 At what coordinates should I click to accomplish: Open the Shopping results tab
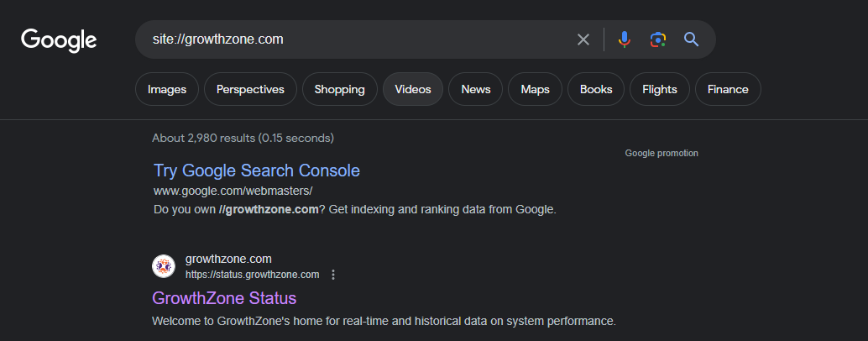coord(339,89)
